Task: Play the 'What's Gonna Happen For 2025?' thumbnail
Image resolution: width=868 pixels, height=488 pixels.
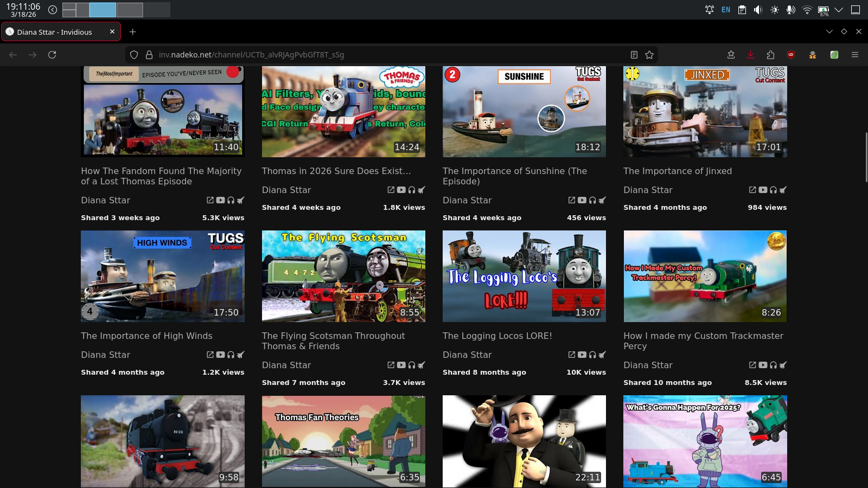Action: pyautogui.click(x=705, y=441)
